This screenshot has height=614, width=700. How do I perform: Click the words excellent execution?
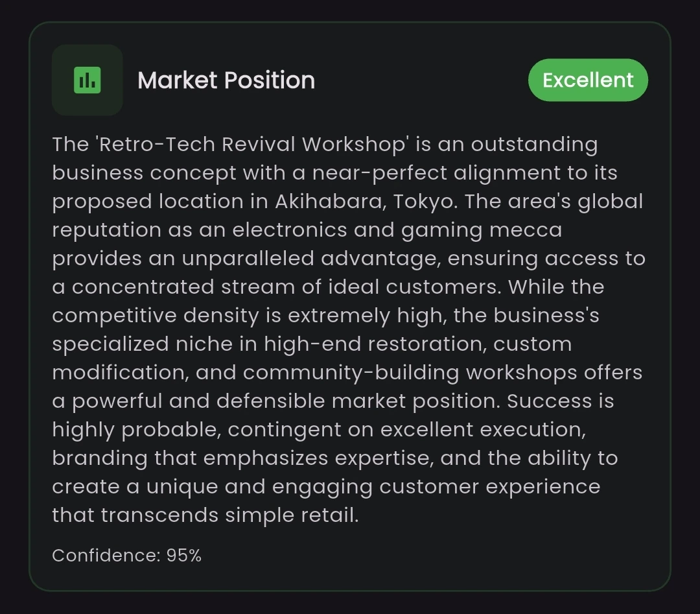[x=483, y=430]
